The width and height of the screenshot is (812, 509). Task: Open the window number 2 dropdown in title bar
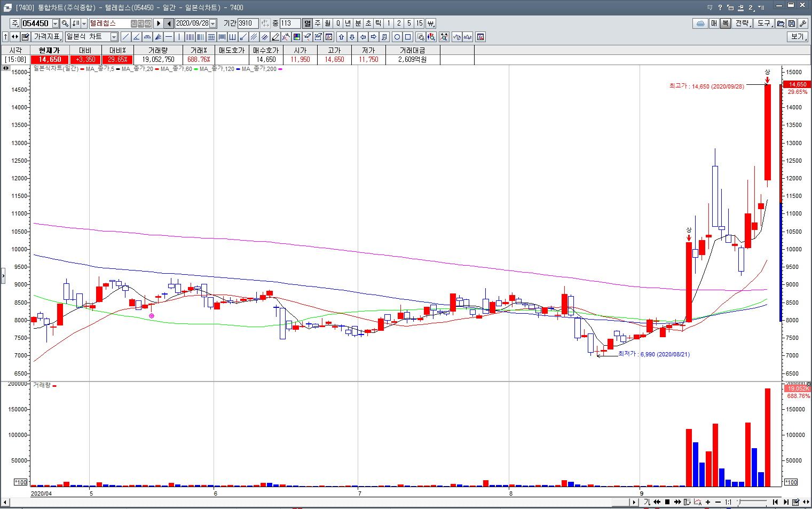point(751,7)
